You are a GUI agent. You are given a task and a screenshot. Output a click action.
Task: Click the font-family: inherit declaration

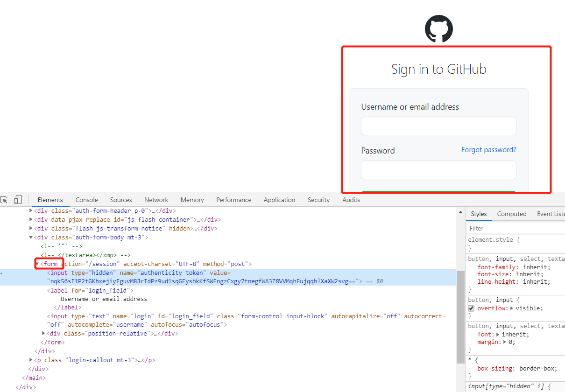click(x=514, y=267)
